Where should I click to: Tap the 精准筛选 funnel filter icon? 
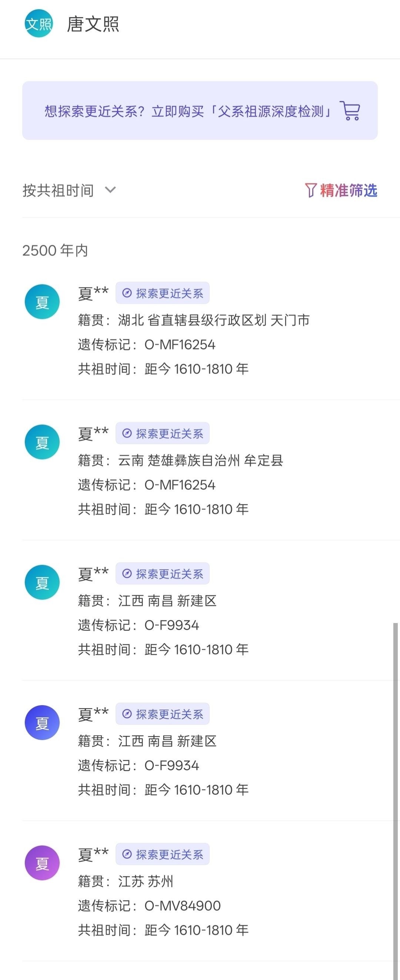click(311, 190)
